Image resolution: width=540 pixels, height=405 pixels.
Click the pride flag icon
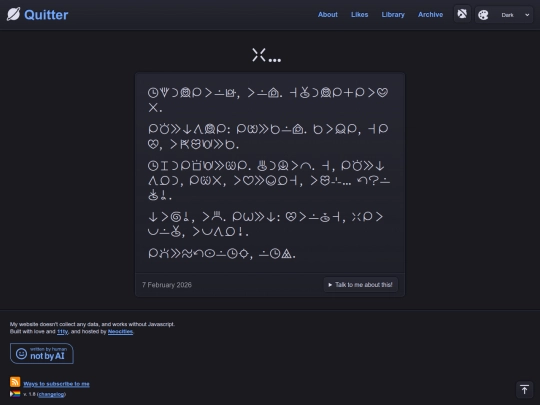coord(15,394)
